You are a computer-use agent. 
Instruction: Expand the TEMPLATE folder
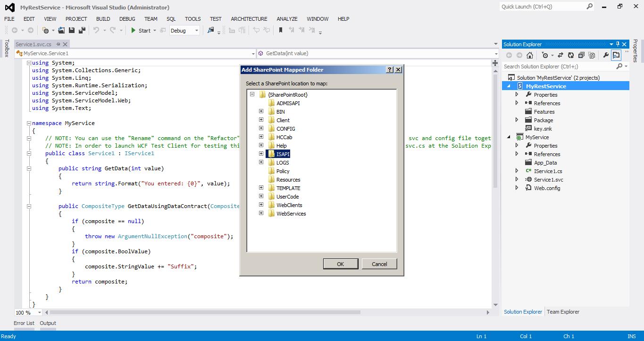coord(261,188)
